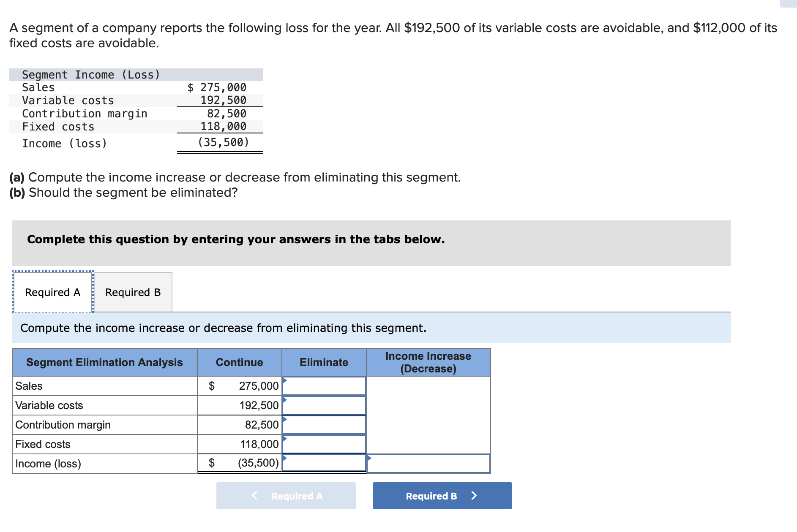Click the Required B navigation button

coord(431,496)
